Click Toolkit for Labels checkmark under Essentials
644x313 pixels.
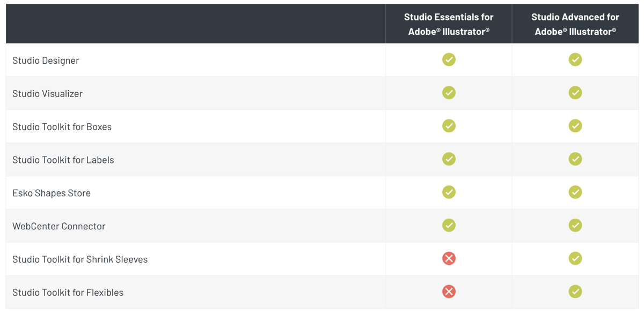click(x=449, y=159)
